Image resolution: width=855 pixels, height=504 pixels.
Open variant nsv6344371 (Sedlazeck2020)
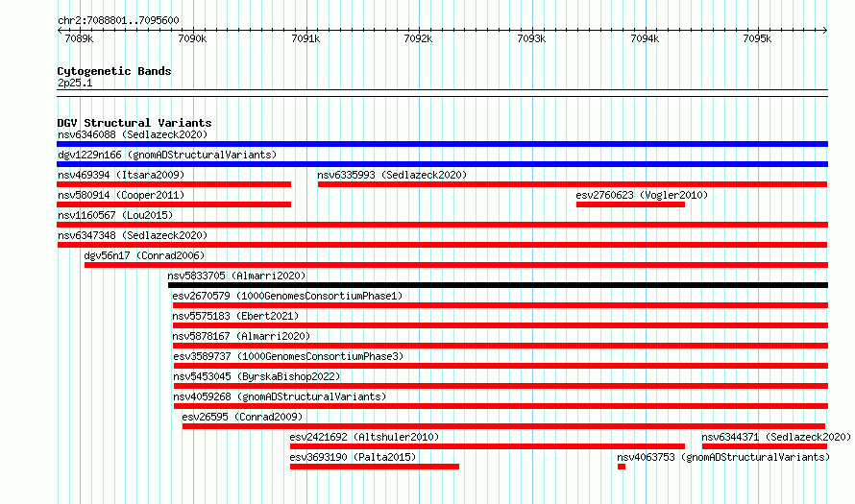tap(776, 437)
